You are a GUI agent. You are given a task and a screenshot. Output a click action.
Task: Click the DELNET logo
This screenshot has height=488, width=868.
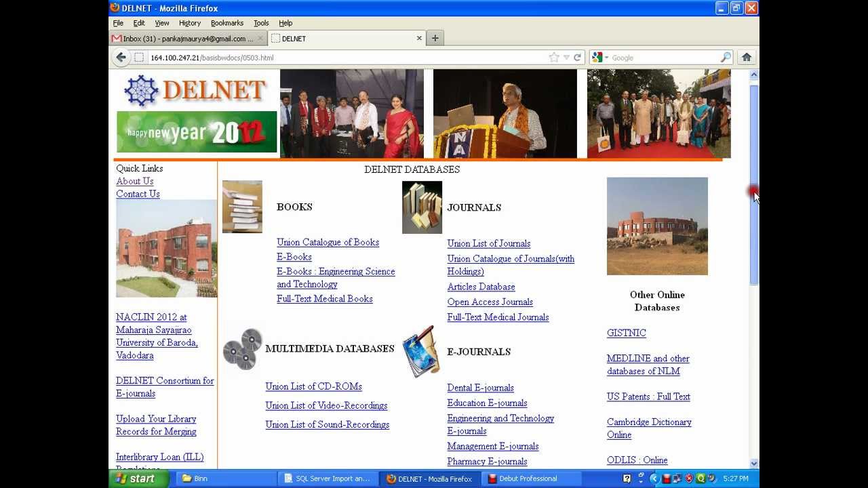[x=197, y=90]
